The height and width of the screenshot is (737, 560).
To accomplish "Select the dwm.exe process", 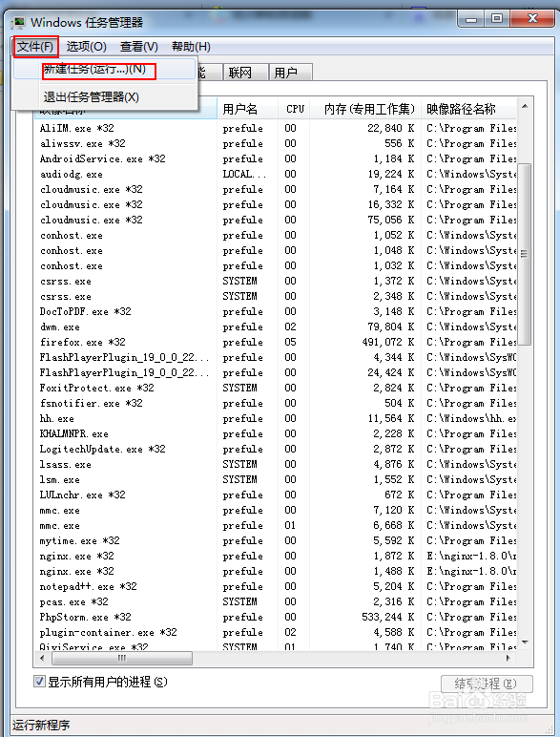I will pos(276,326).
